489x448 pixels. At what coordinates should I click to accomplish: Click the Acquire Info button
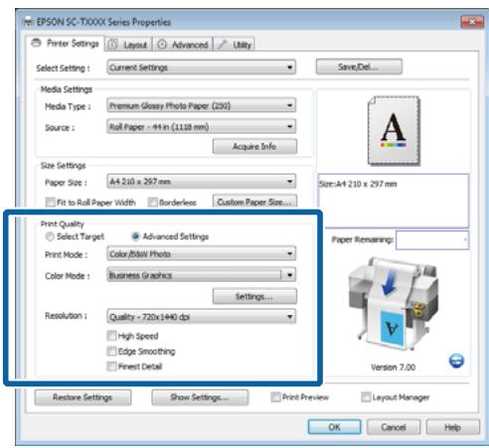(254, 146)
